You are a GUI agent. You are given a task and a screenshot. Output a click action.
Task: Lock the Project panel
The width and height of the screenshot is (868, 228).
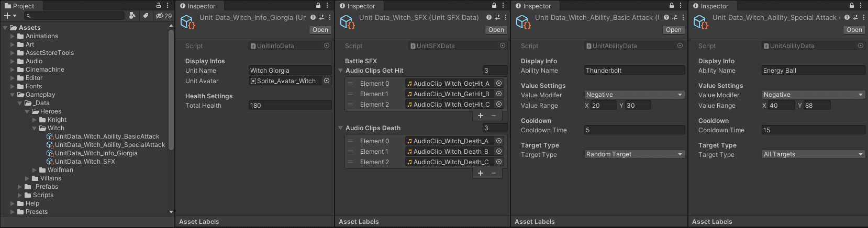point(159,5)
